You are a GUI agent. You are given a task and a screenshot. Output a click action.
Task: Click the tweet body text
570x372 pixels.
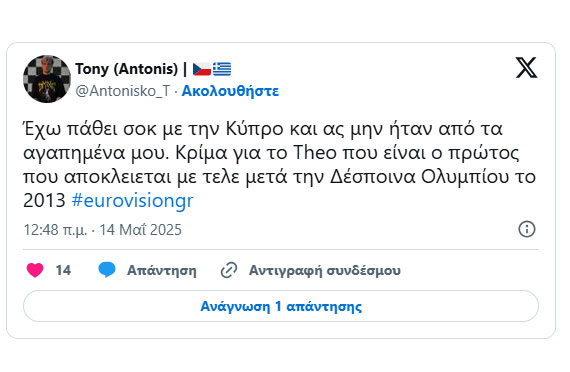tap(279, 165)
